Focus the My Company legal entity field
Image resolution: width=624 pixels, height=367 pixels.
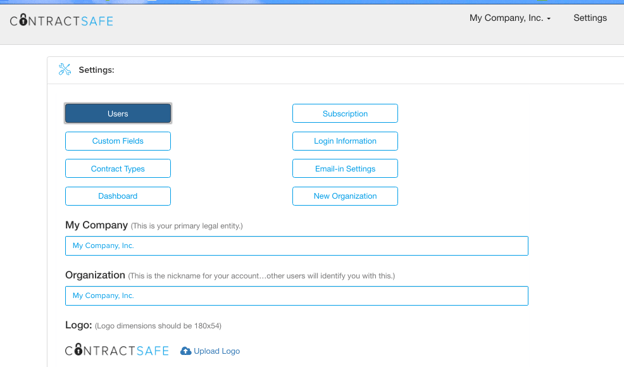[297, 246]
